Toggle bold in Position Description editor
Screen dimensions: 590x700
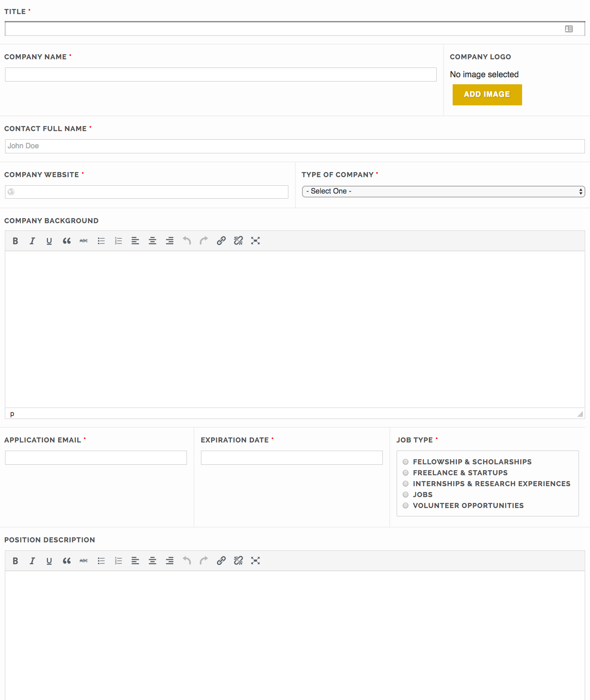click(x=15, y=561)
